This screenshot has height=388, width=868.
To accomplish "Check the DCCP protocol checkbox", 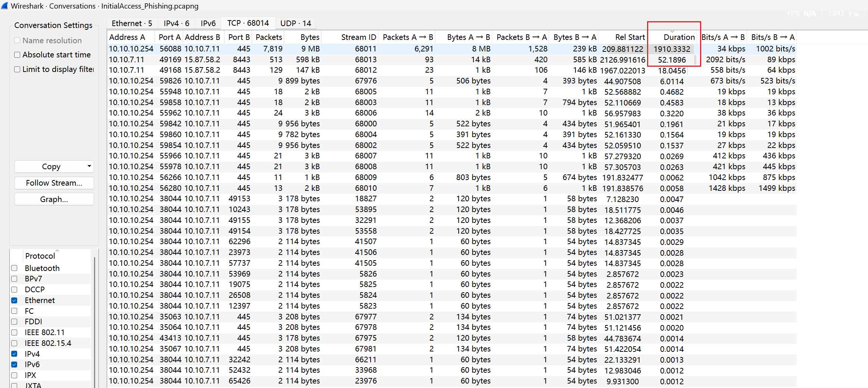I will 14,290.
